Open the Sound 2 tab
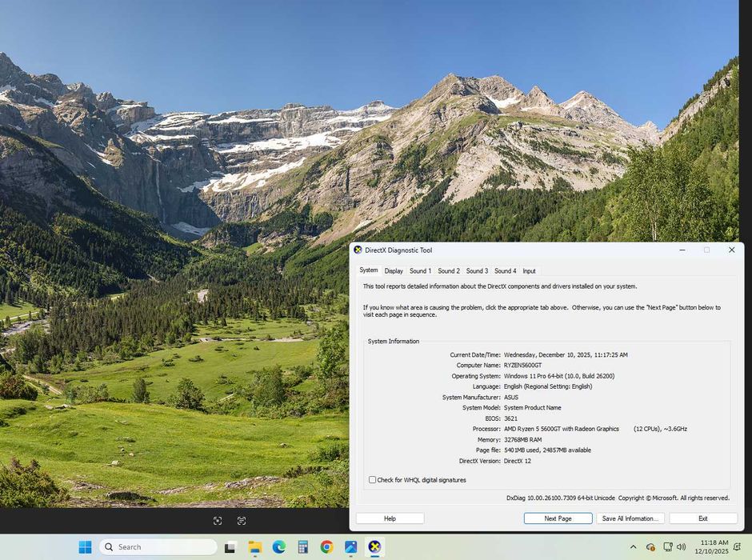 tap(449, 271)
